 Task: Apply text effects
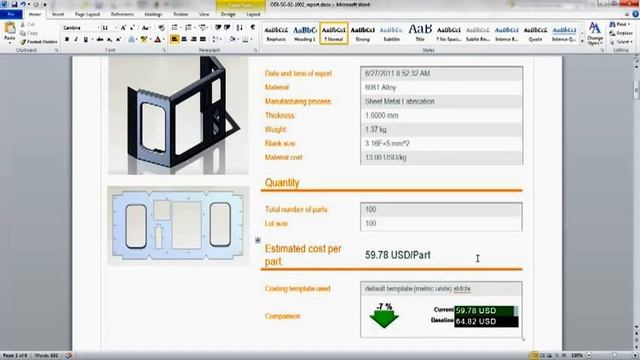tap(131, 40)
